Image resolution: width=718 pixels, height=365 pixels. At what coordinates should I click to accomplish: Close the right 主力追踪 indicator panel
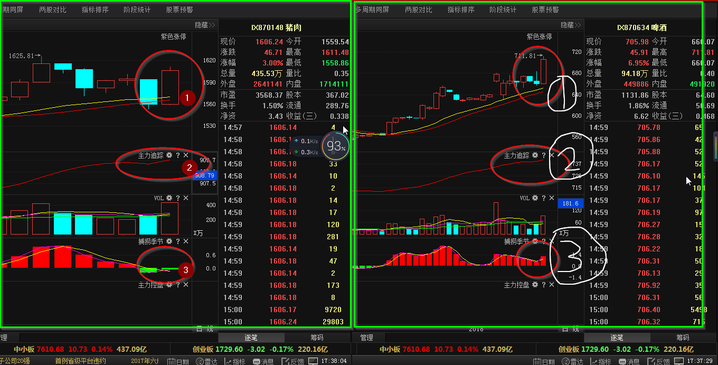click(552, 156)
